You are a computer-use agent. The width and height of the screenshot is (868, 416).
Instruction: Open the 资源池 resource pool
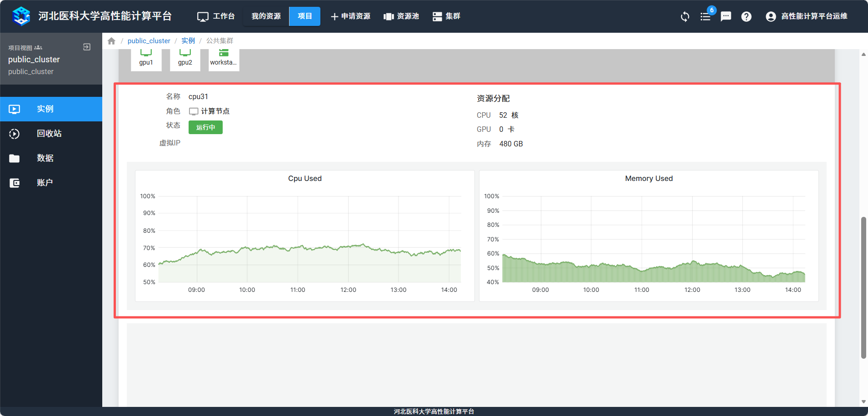pos(401,16)
